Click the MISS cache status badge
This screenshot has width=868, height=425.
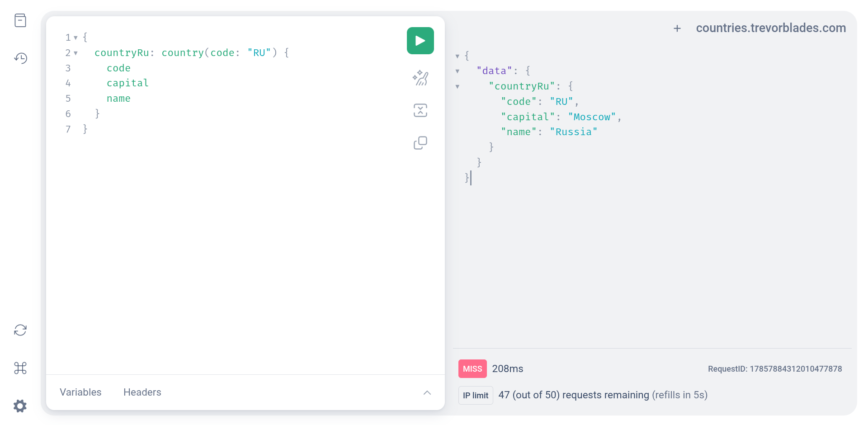coord(472,368)
